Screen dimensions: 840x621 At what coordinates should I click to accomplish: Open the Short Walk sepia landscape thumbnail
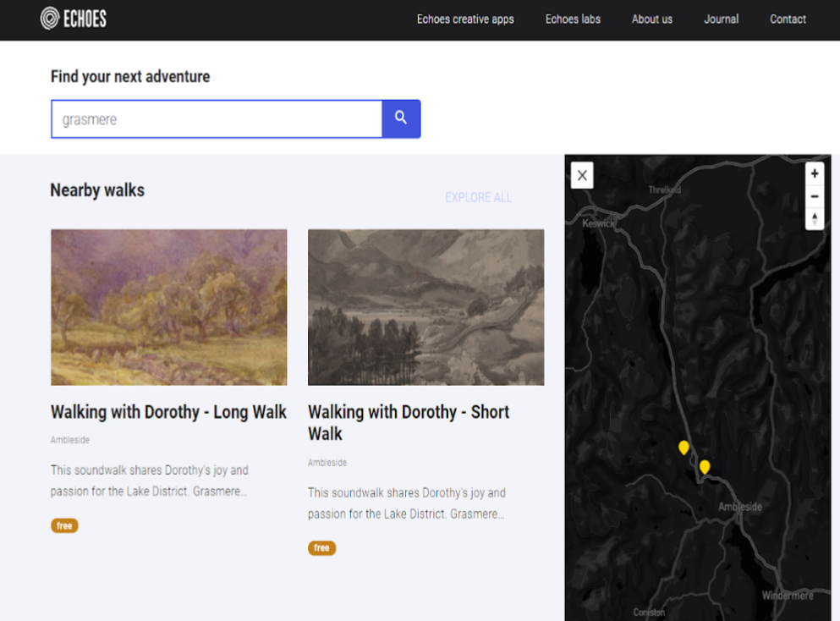click(x=425, y=307)
